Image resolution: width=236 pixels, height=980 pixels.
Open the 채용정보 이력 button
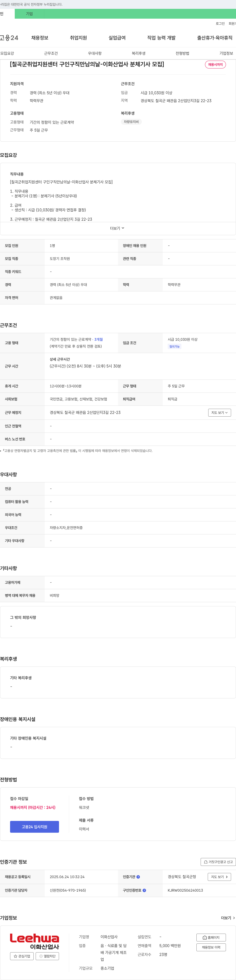tap(211, 947)
